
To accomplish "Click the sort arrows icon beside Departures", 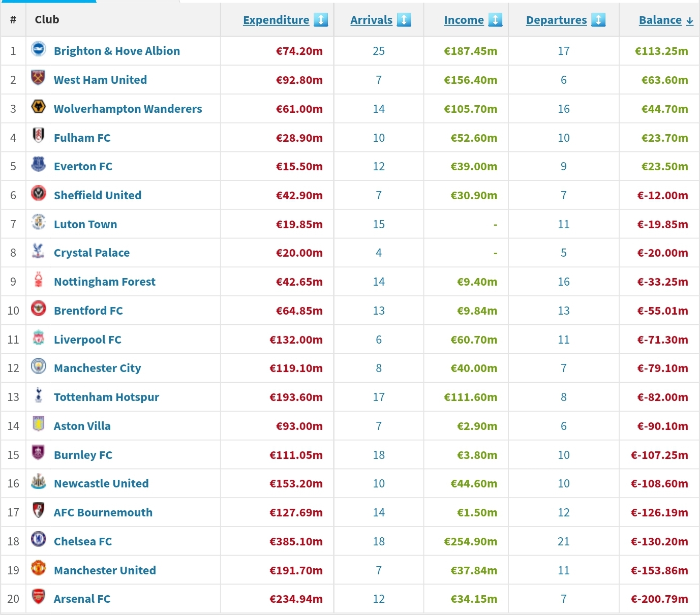I will click(x=598, y=20).
